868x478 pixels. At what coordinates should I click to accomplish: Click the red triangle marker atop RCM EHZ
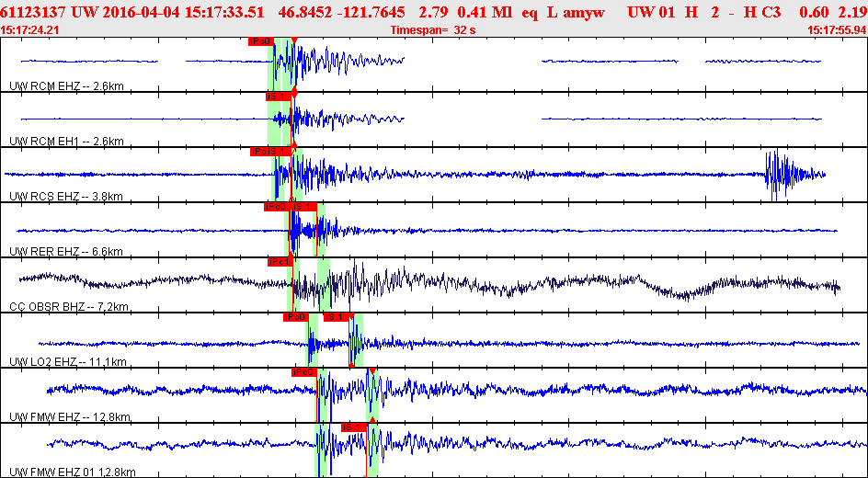pos(294,40)
